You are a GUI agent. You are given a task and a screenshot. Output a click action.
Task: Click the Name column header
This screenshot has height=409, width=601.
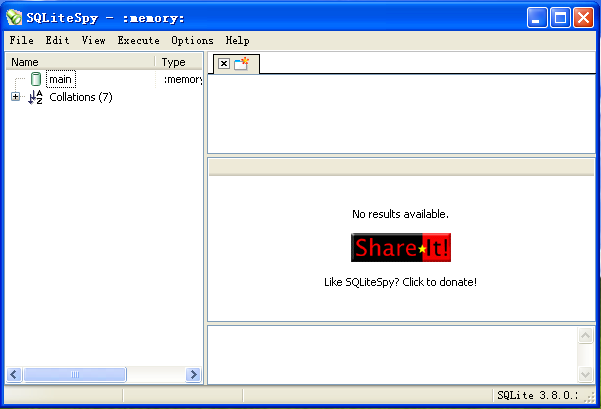80,62
